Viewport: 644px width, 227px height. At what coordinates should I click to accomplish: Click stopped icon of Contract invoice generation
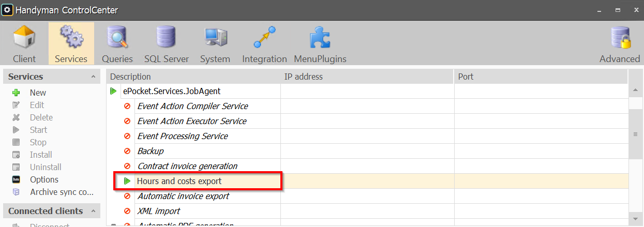(x=127, y=166)
